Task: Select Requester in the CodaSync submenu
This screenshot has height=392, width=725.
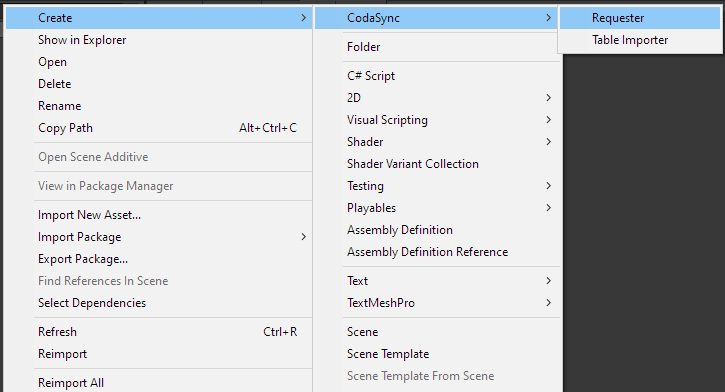Action: coord(640,18)
